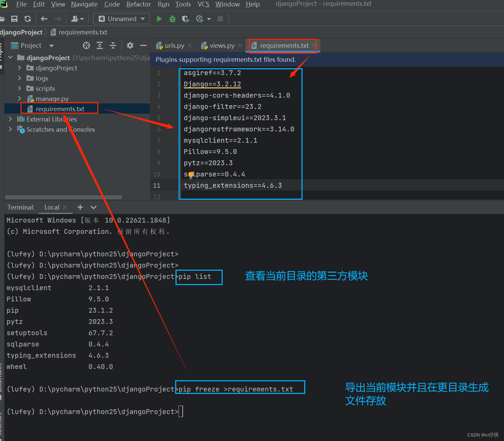Open the Navigate menu
This screenshot has height=441, width=504.
(x=84, y=4)
